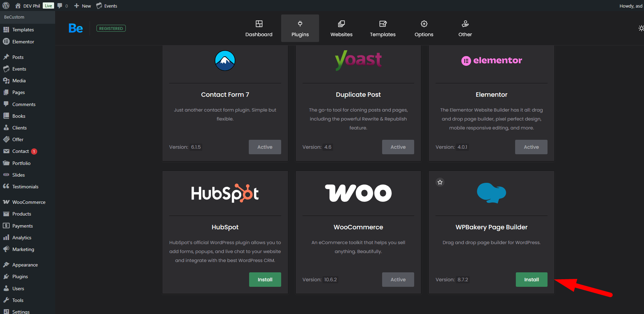Toggle the light/dark theme sun icon

[641, 28]
